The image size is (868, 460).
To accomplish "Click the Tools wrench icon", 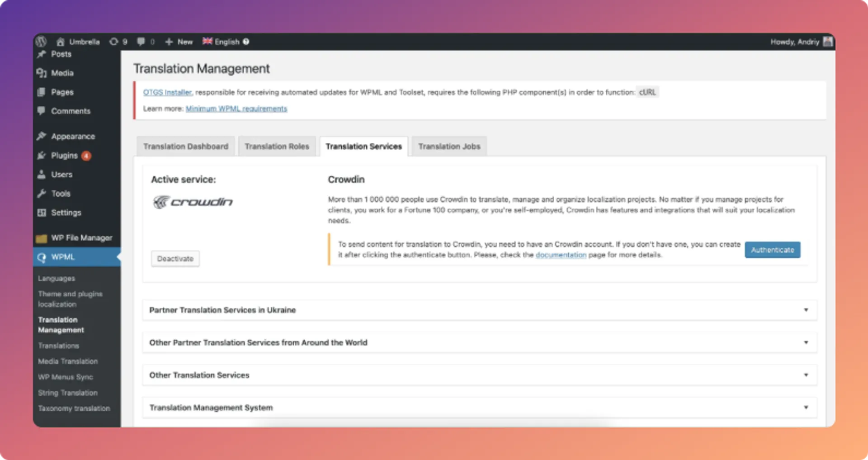I will (x=42, y=193).
